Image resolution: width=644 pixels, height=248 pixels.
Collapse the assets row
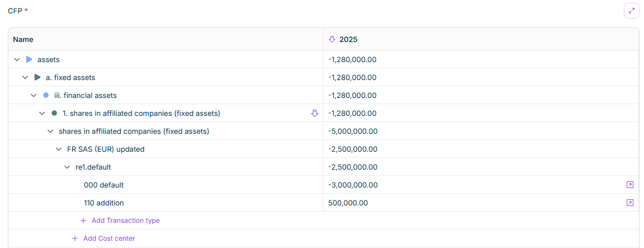click(x=17, y=60)
